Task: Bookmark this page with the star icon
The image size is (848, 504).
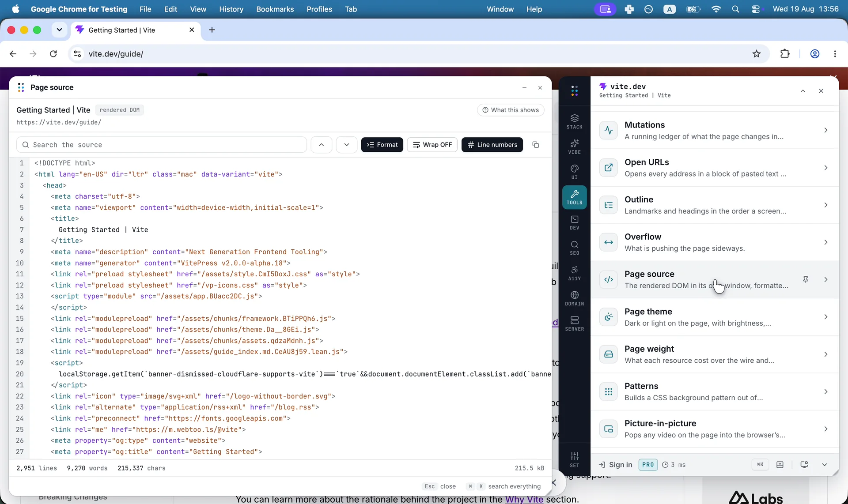Action: 756,54
